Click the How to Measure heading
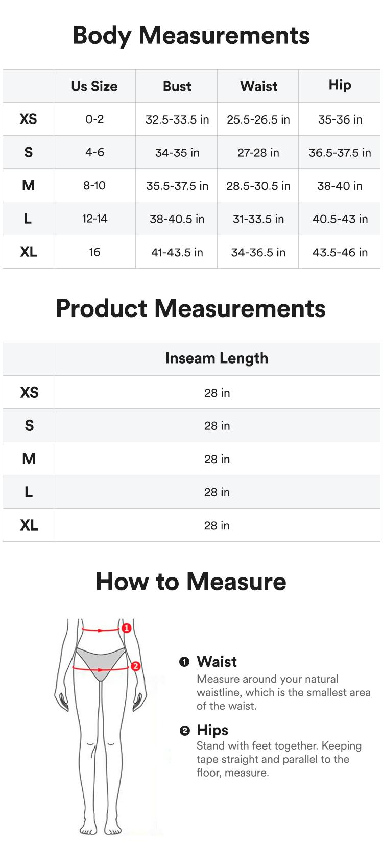This screenshot has width=383, height=868. [x=191, y=582]
